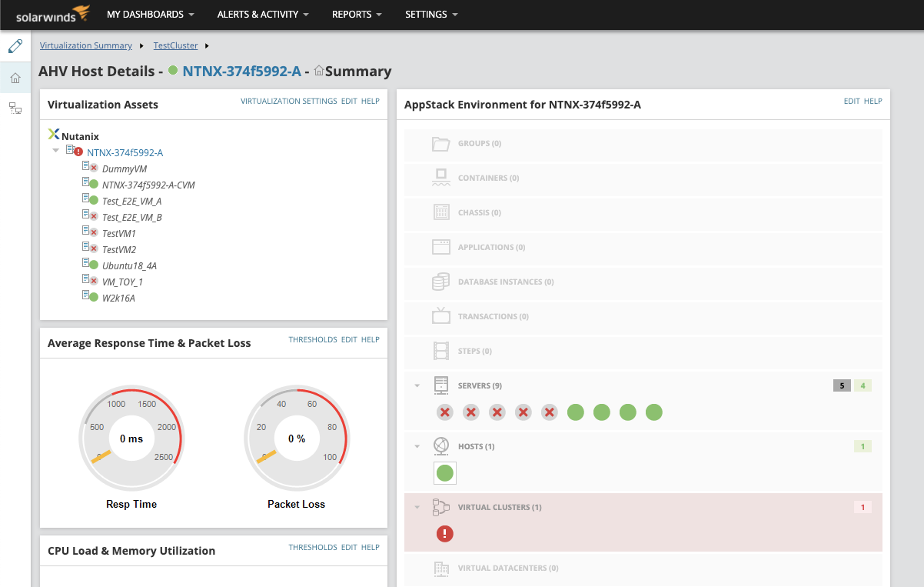Open the TestCluster breadcrumb link
This screenshot has width=924, height=587.
point(175,45)
